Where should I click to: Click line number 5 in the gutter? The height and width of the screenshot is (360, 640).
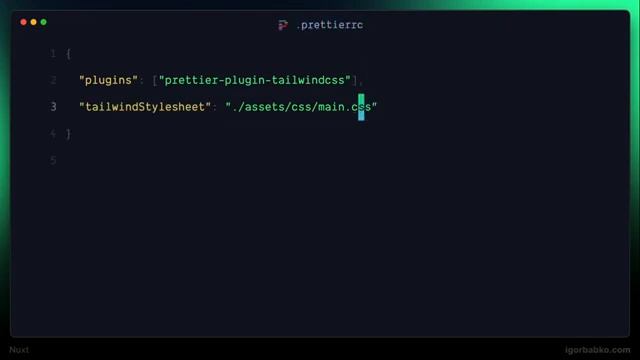[x=53, y=160]
